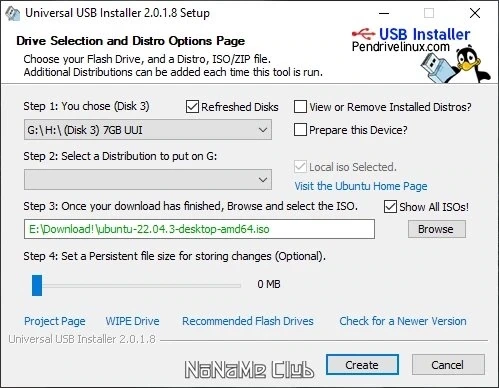
Task: Click the Step 2 Select a Distribution label
Action: (x=120, y=156)
